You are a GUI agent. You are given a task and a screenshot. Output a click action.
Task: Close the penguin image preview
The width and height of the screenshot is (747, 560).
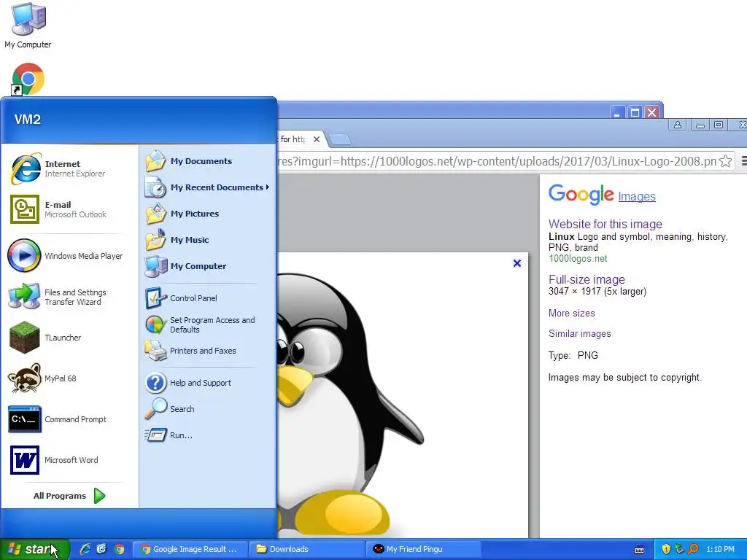click(517, 263)
